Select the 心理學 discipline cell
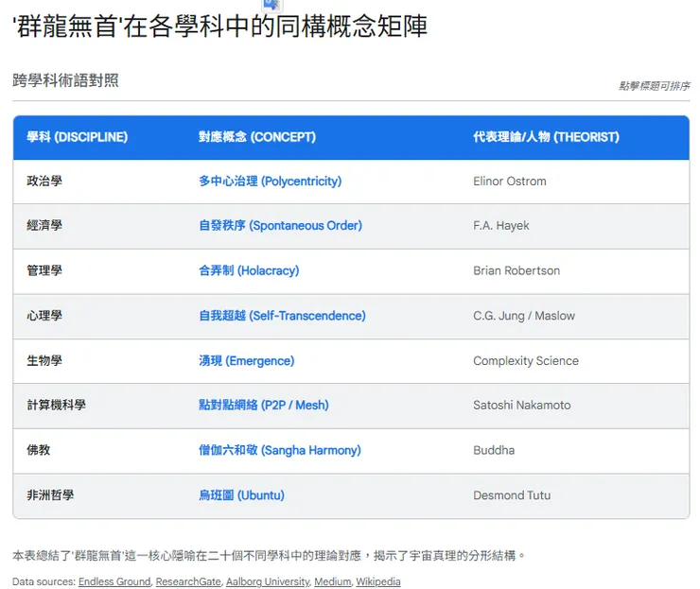Viewport: 700px width, 589px height. pos(44,316)
